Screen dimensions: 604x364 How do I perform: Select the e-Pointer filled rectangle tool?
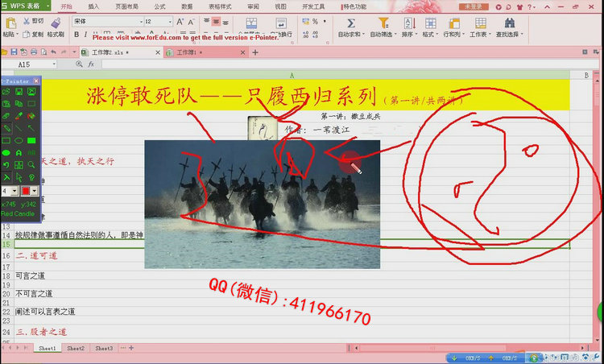tap(31, 141)
